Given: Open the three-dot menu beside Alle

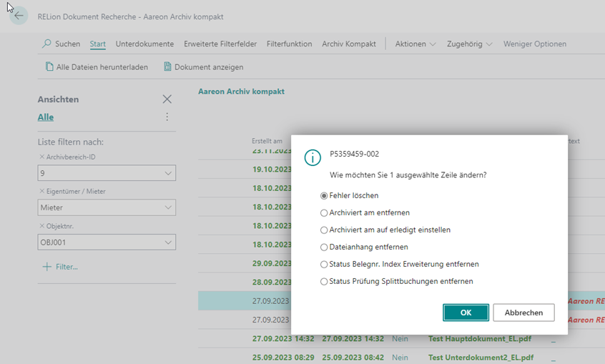Looking at the screenshot, I should click(167, 117).
